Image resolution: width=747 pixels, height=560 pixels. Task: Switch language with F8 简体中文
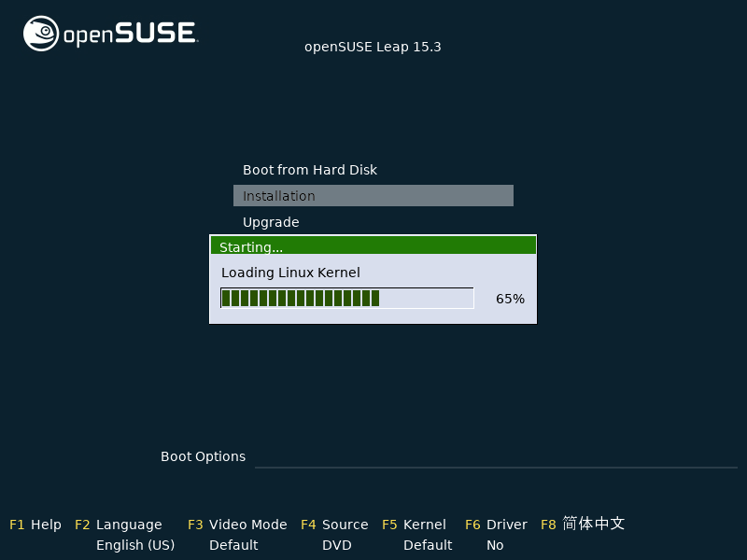(x=583, y=524)
